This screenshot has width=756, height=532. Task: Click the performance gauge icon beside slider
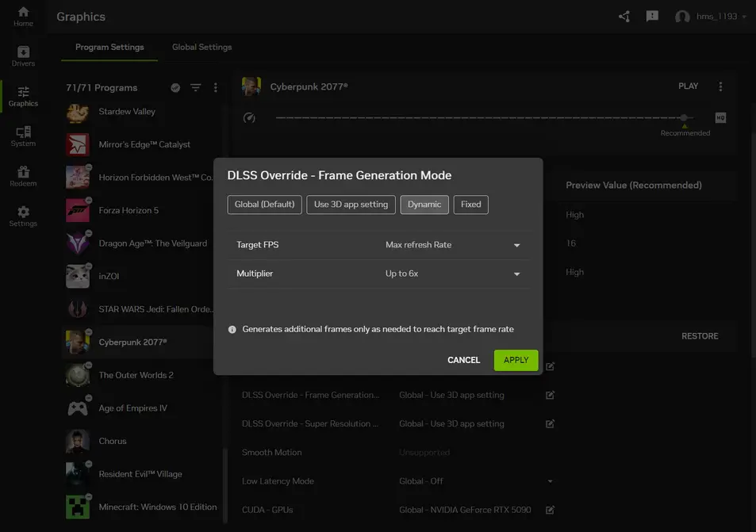[x=249, y=117]
